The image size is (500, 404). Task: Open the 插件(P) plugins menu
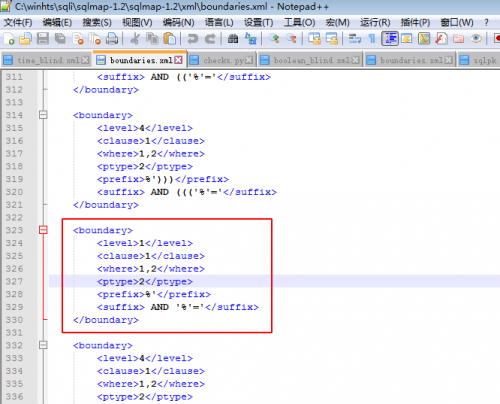point(415,22)
